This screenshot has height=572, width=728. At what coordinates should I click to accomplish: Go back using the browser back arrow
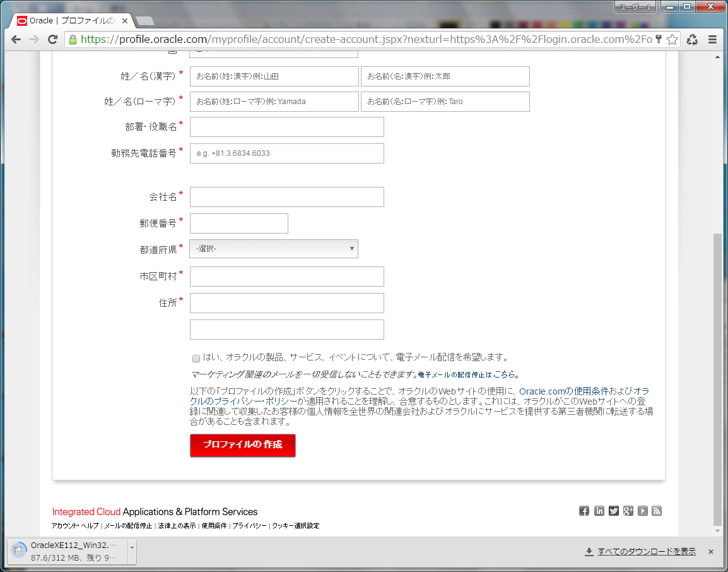pyautogui.click(x=16, y=40)
